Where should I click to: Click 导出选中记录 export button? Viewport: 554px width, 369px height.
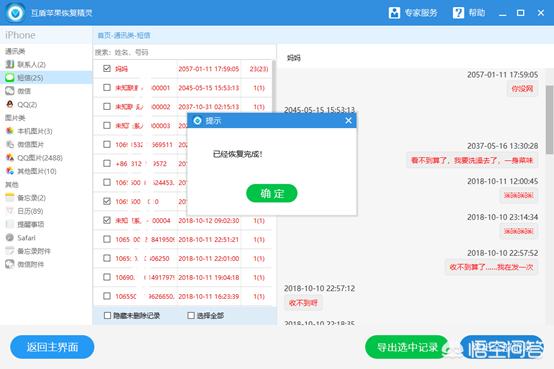click(407, 347)
